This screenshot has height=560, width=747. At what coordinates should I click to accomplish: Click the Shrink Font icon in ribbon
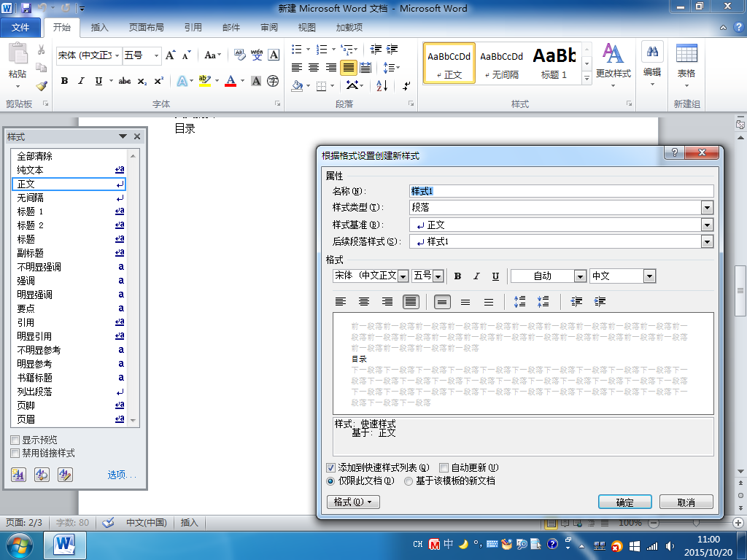[186, 55]
